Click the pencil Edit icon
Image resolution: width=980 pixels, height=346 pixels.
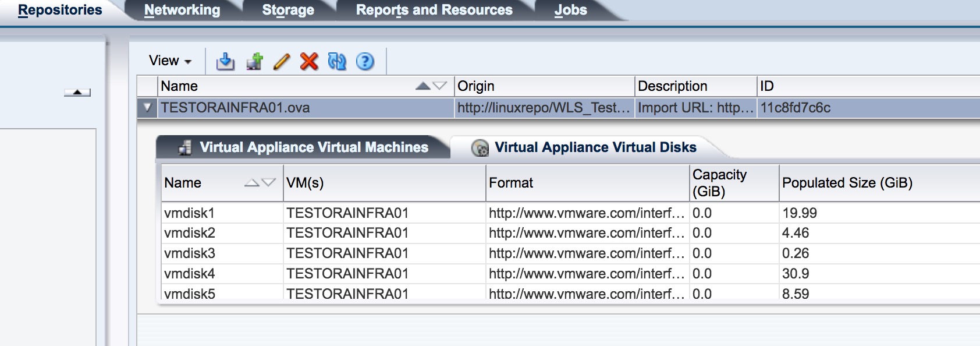coord(282,61)
